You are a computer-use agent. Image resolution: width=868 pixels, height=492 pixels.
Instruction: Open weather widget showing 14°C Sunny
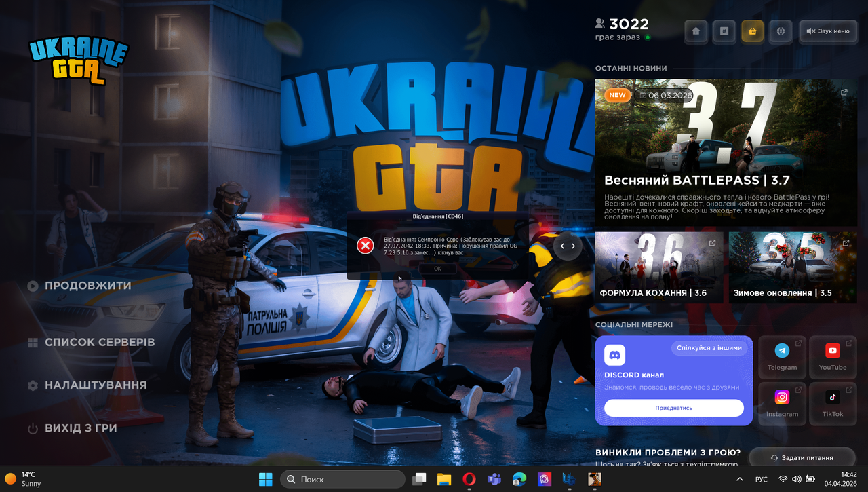pos(24,479)
